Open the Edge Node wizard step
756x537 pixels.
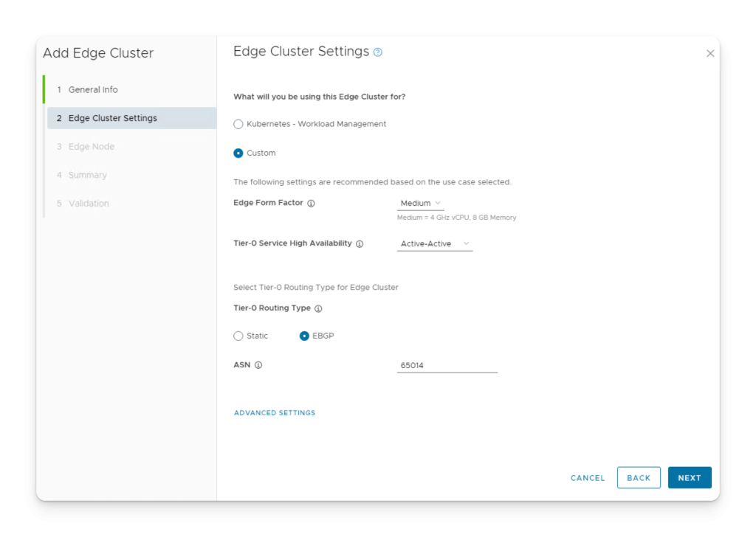pos(91,147)
